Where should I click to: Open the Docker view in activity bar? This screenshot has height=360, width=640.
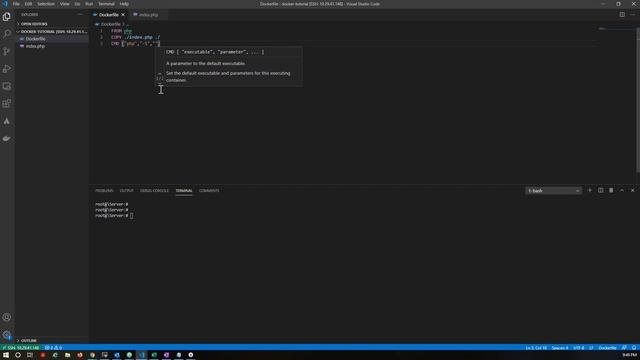7,139
